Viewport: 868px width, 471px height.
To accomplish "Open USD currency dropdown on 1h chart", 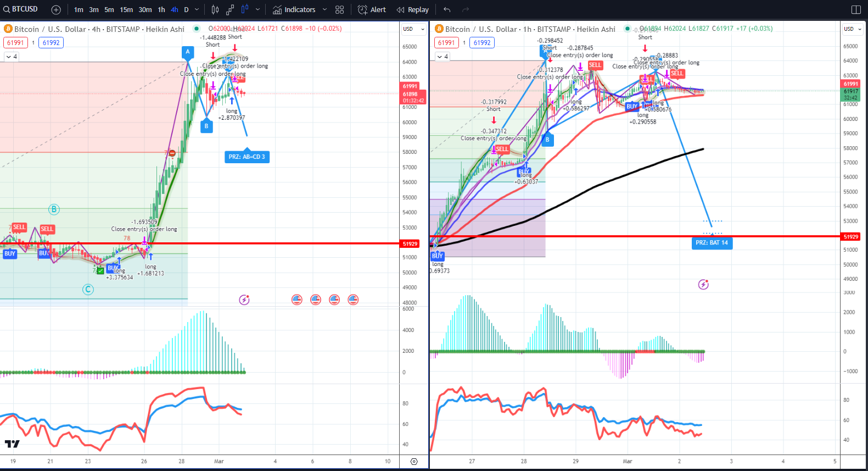I will (853, 29).
